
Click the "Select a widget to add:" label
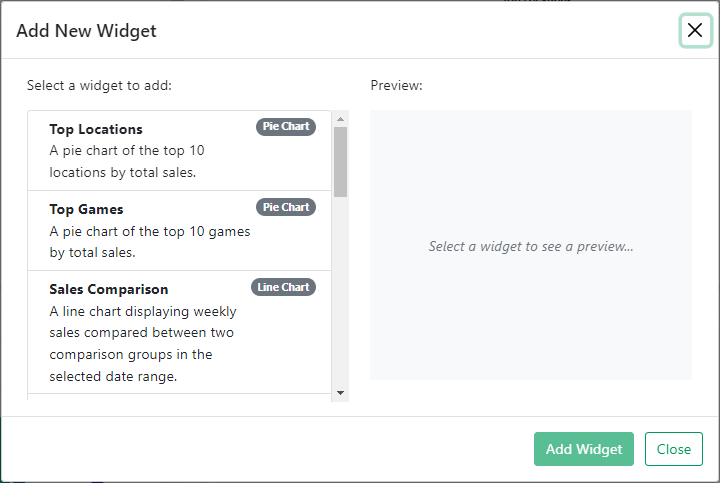(99, 85)
